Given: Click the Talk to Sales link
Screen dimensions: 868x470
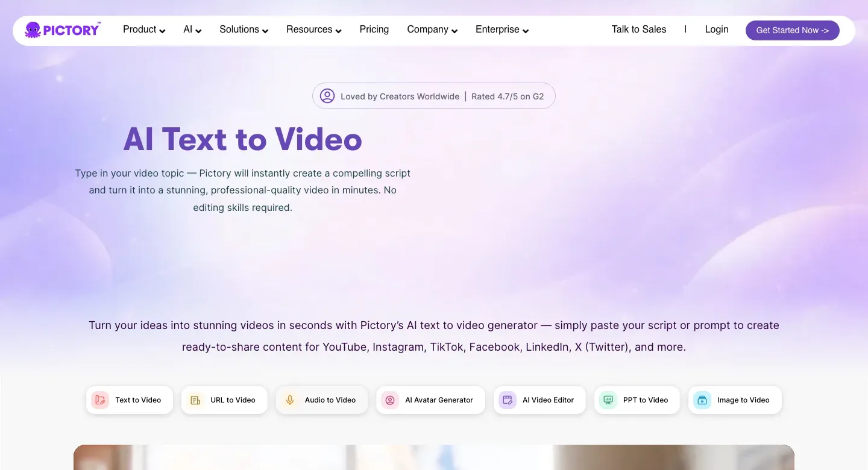Looking at the screenshot, I should (x=639, y=30).
